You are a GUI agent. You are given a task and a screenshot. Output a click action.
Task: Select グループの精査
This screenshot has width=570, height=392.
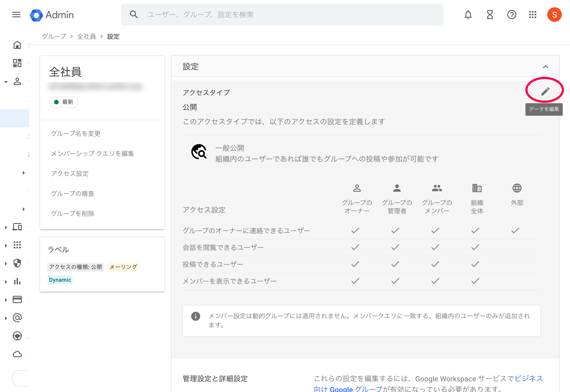tap(73, 193)
